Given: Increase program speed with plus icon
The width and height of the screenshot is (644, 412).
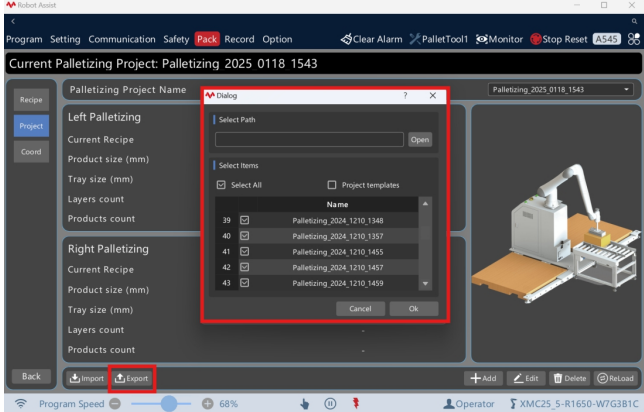Looking at the screenshot, I should click(207, 404).
